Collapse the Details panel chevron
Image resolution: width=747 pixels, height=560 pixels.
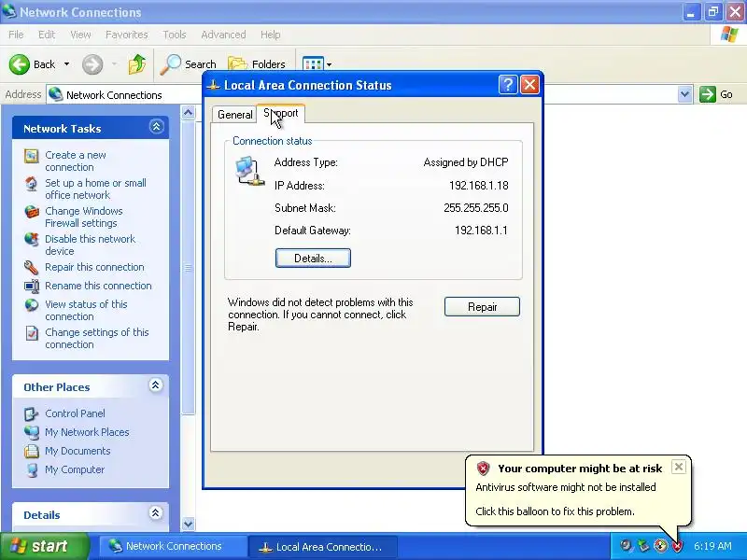coord(155,512)
